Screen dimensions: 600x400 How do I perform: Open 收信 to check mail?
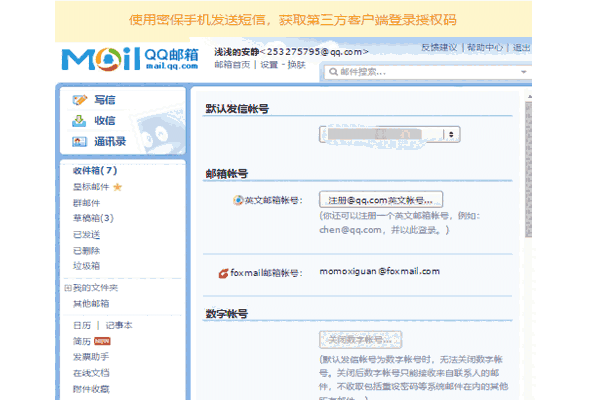[x=104, y=121]
